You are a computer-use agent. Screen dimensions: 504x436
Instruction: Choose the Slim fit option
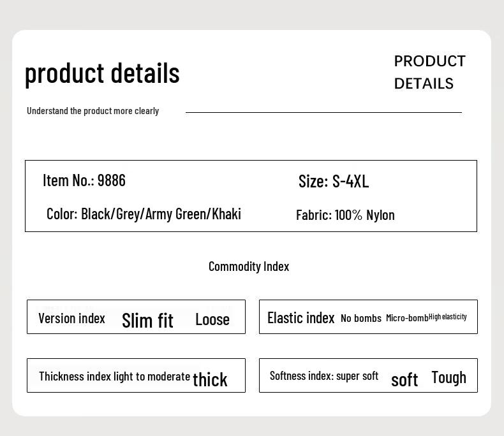click(x=147, y=320)
